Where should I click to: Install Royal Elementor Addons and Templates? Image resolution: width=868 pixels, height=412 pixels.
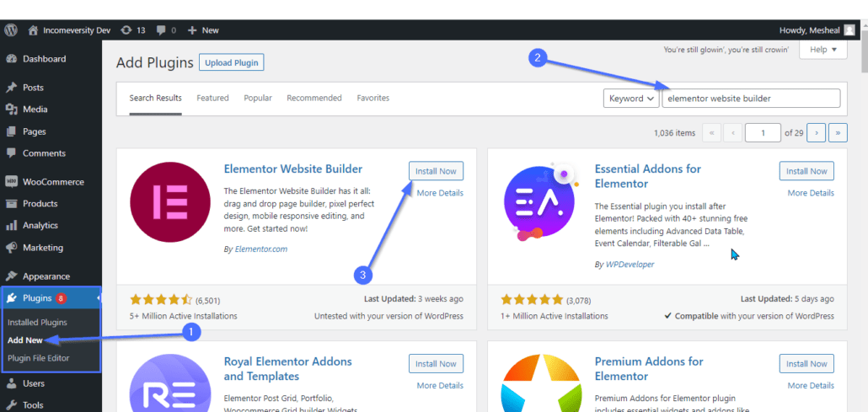click(437, 364)
